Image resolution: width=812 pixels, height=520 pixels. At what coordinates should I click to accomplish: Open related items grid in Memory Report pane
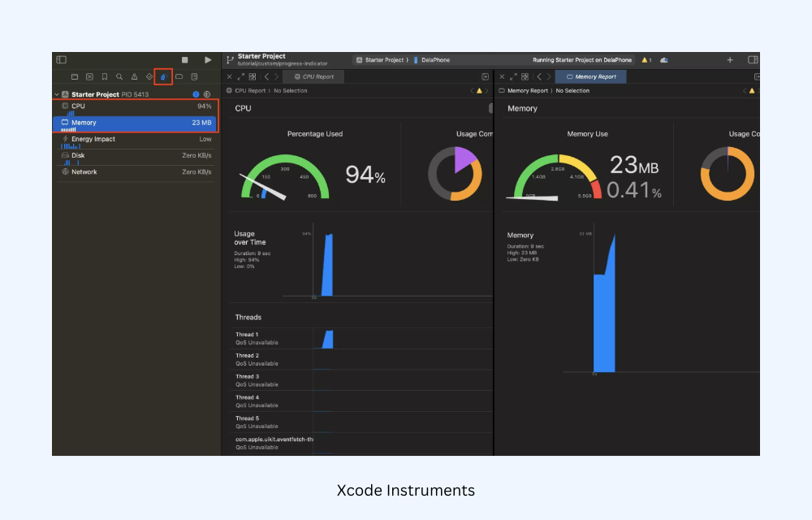tap(525, 76)
